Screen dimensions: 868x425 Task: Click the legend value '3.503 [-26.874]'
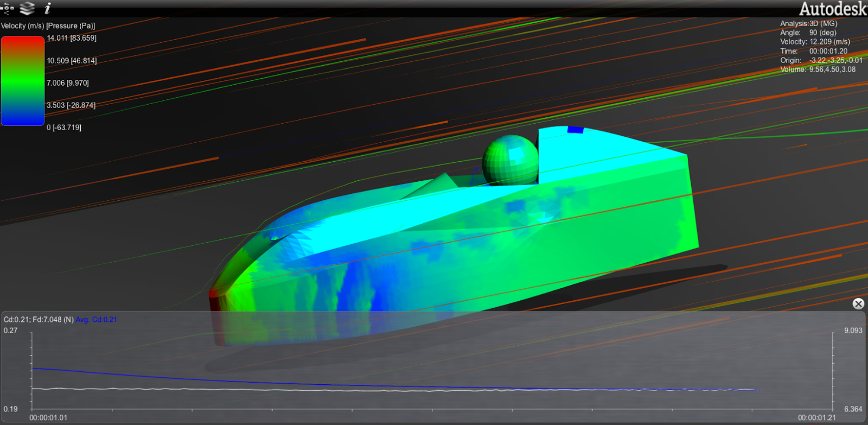click(x=71, y=105)
